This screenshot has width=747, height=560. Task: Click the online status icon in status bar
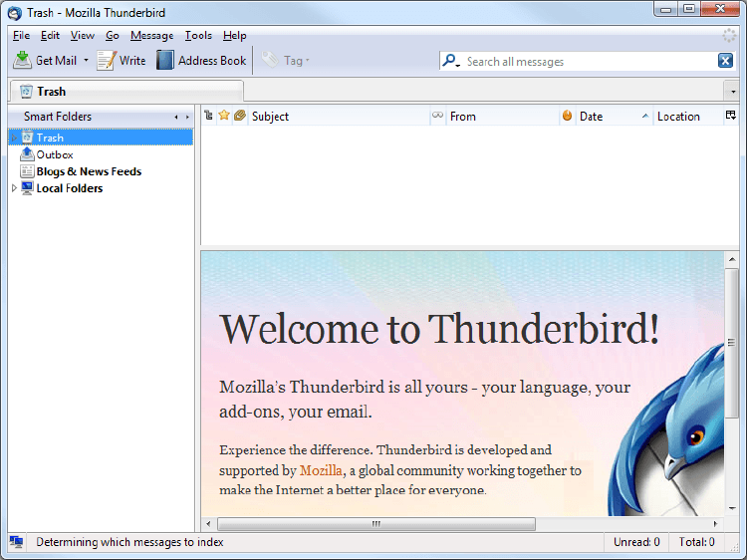pyautogui.click(x=17, y=542)
